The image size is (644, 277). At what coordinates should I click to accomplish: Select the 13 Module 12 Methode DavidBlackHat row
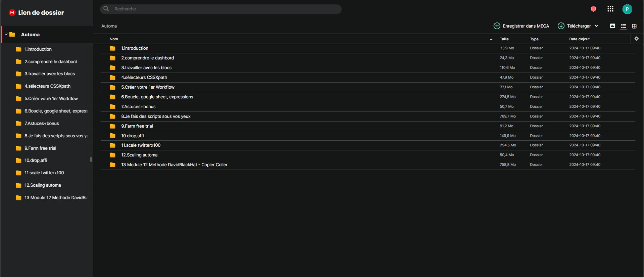pos(368,165)
